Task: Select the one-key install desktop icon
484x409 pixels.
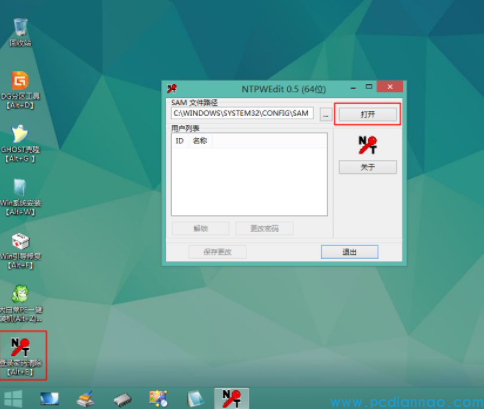Action: pyautogui.click(x=20, y=303)
